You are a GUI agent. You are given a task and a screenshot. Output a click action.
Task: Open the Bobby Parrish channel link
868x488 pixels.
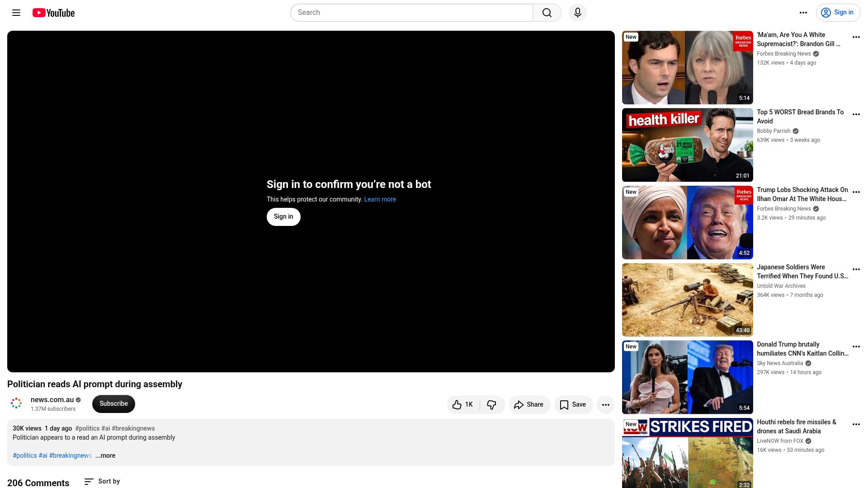tap(774, 131)
